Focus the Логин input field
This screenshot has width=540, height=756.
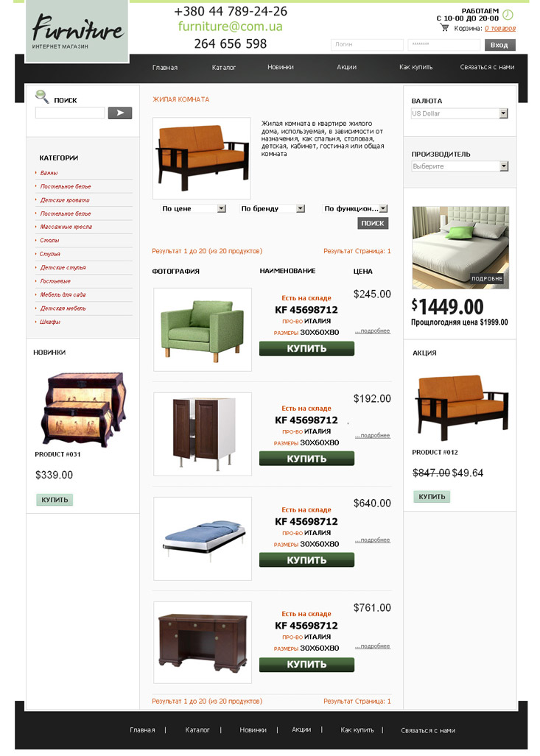pos(367,44)
